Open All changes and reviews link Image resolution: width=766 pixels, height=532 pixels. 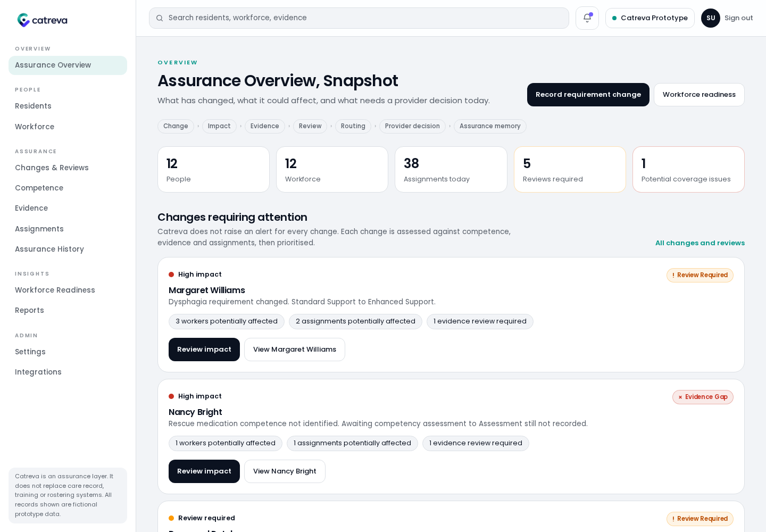pos(700,243)
